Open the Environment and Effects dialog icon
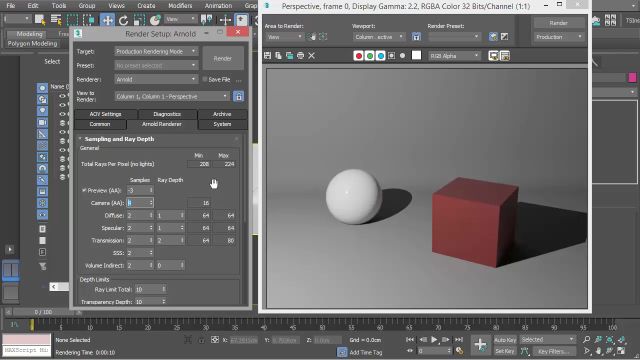The height and width of the screenshot is (360, 640). point(504,37)
